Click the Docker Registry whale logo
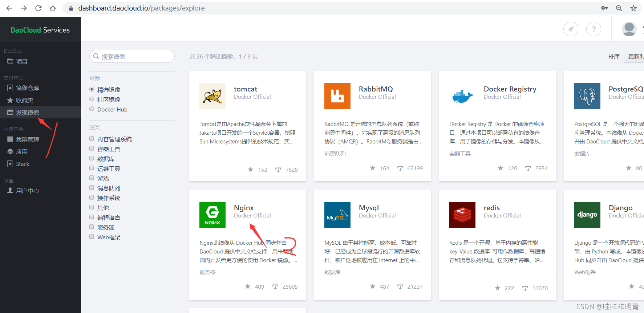 [x=462, y=96]
